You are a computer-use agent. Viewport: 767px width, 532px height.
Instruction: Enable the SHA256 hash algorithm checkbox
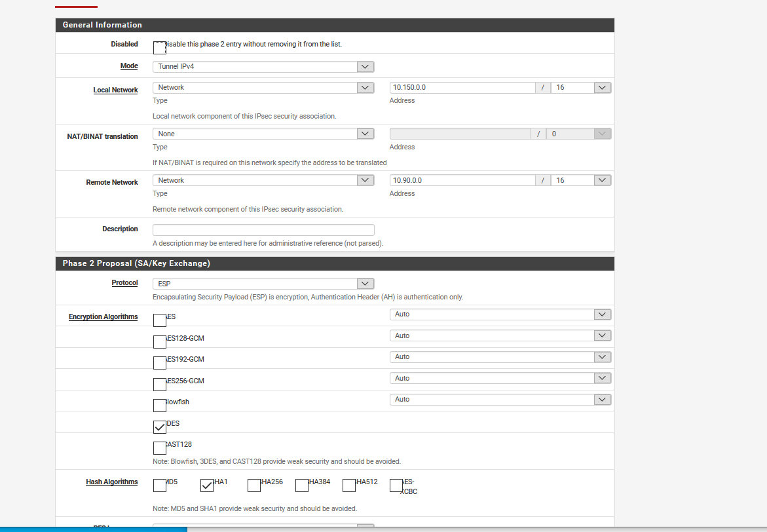click(254, 485)
